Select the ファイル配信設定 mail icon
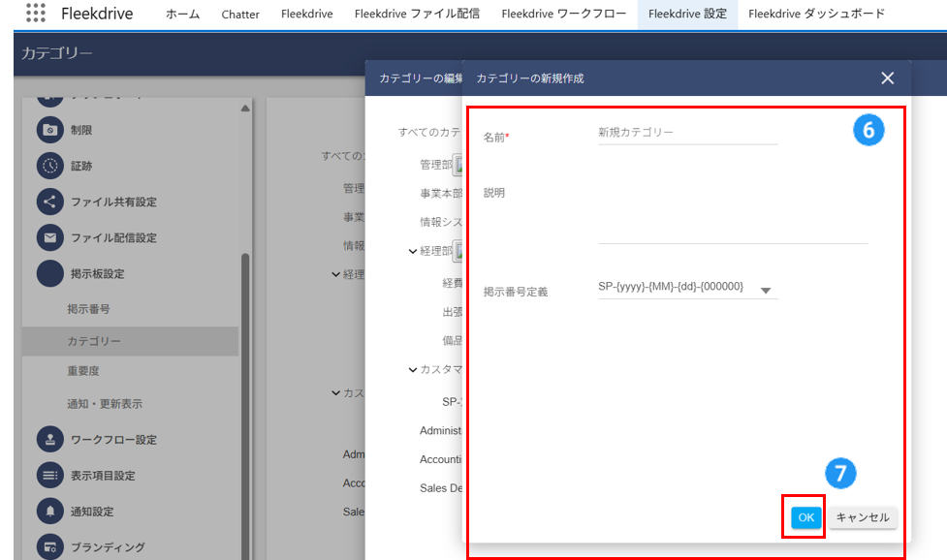Screen dimensions: 947x560 (50, 237)
